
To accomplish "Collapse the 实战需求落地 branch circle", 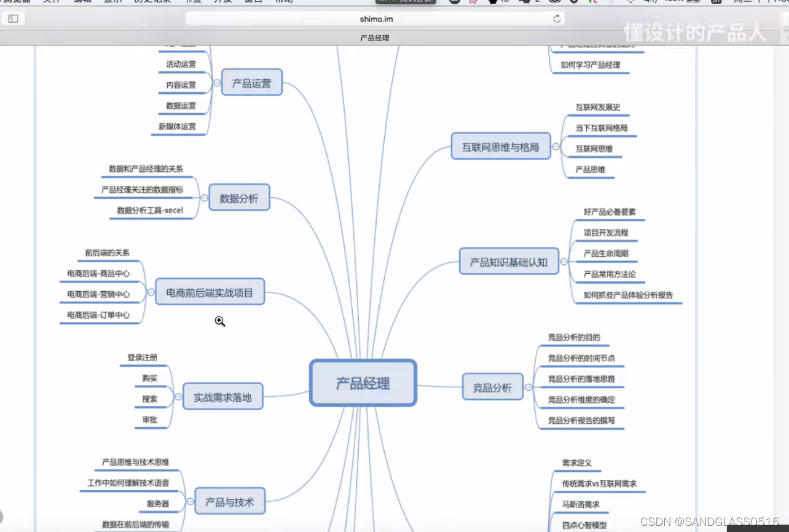I will tap(178, 397).
